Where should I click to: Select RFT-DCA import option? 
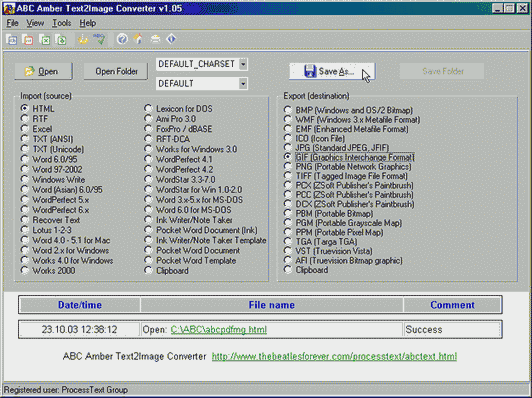pos(167,139)
